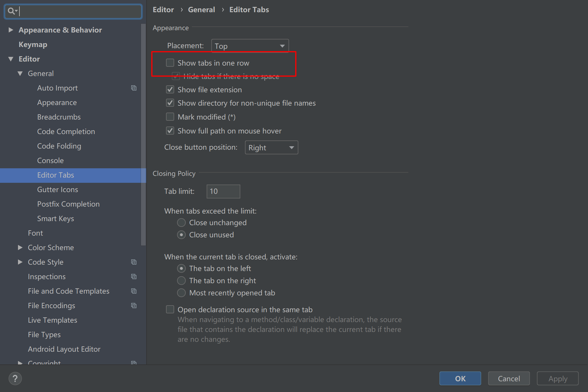
Task: Click project-level icon beside Inspections
Action: (x=134, y=277)
